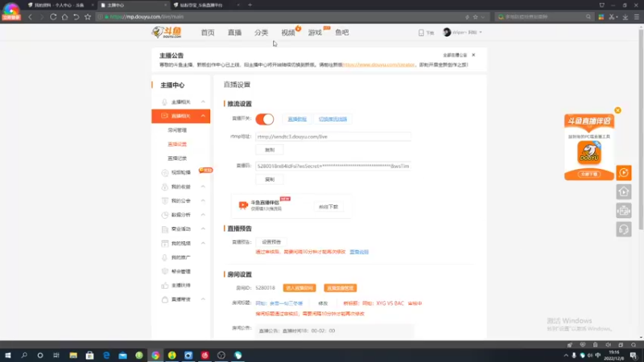644x362 pixels.
Task: Toggle the 直播开关 live switch
Action: [x=265, y=119]
